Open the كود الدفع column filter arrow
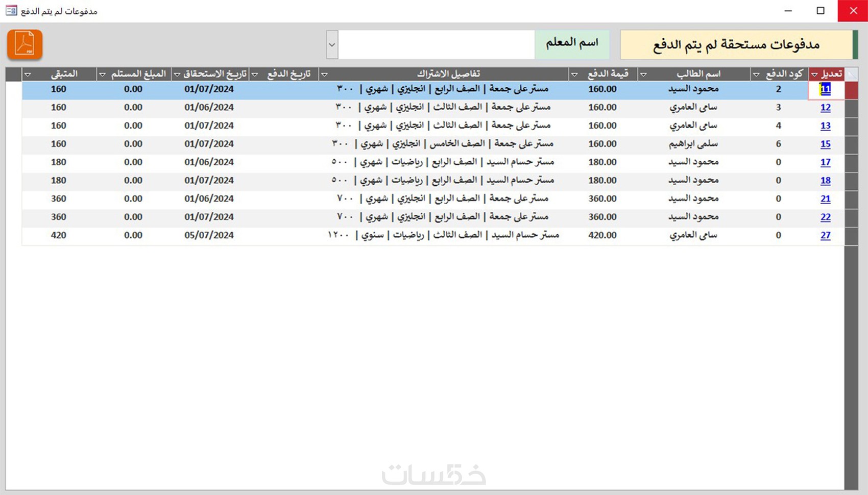 click(756, 75)
